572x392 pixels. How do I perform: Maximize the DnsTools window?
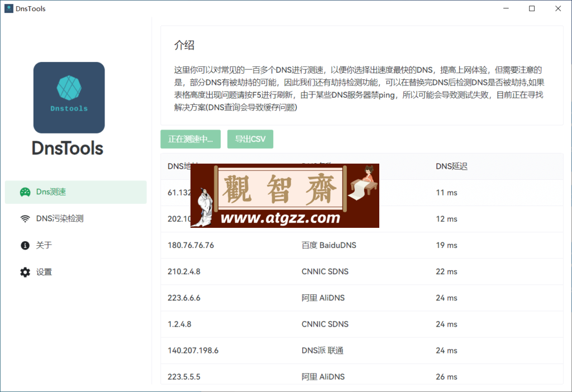532,8
